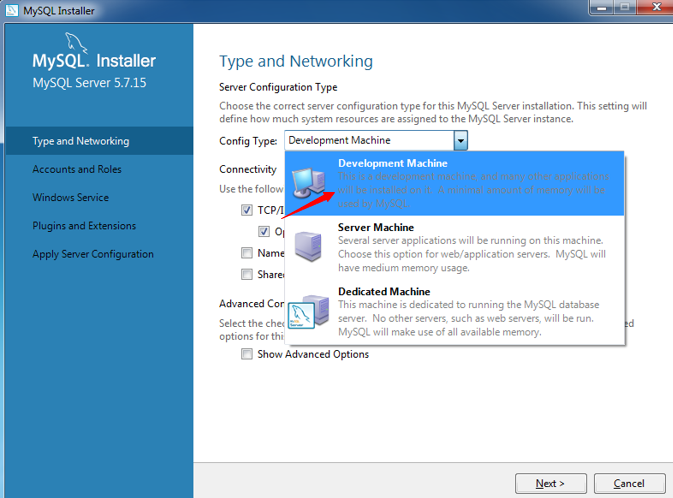
Task: Collapse the Config Type dropdown arrow
Action: (461, 140)
